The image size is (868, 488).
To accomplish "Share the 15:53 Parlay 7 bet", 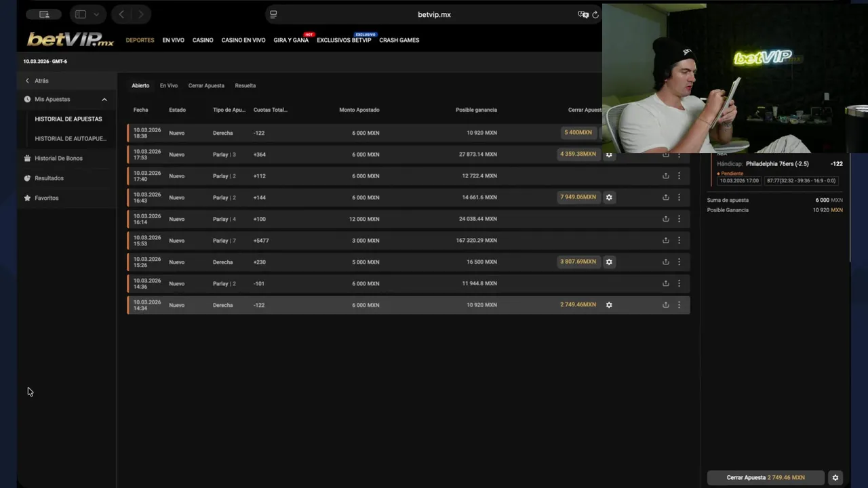I will click(x=665, y=240).
